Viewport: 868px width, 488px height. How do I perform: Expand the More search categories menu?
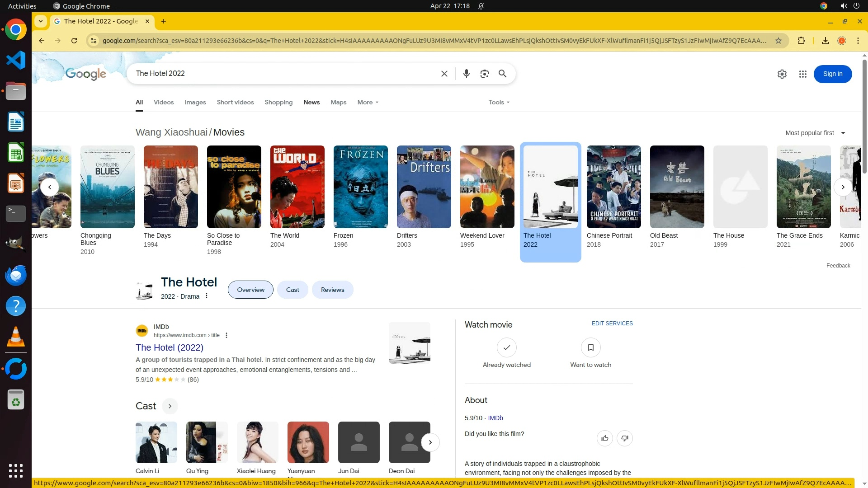click(x=368, y=102)
